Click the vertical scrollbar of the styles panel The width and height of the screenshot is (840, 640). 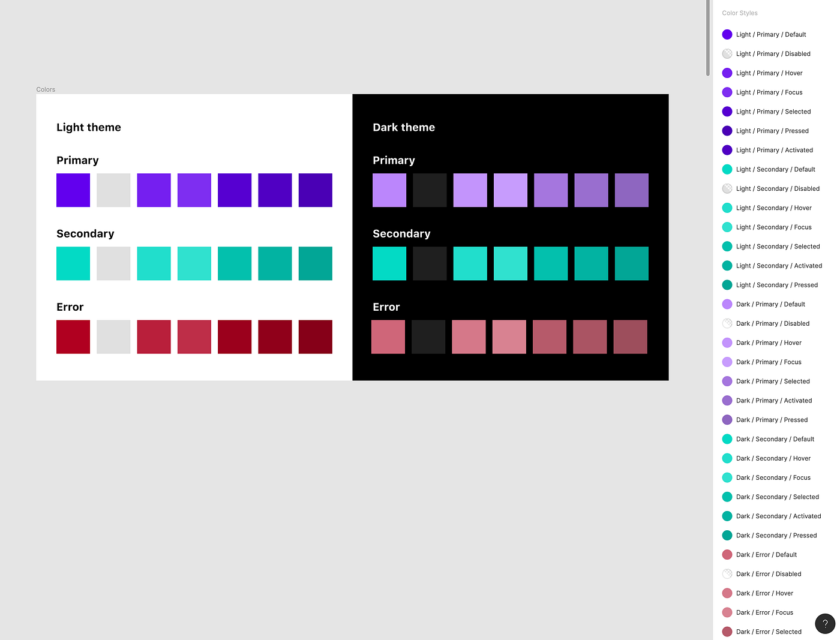coord(707,36)
